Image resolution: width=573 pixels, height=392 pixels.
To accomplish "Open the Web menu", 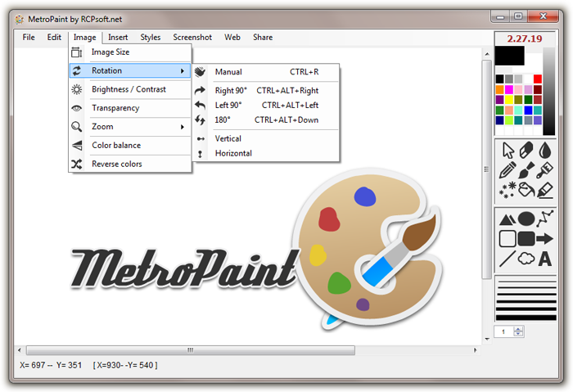I will 232,38.
